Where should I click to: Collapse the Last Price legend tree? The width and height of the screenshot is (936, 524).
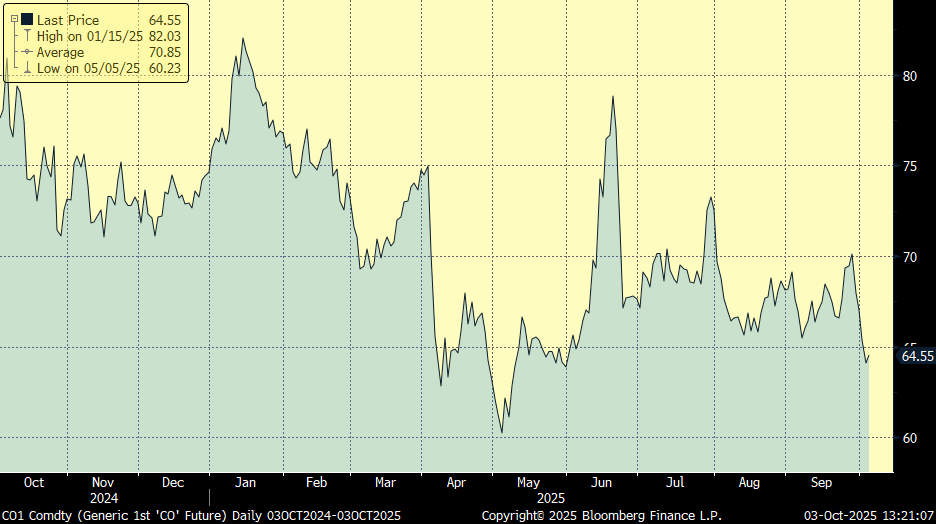coord(14,19)
